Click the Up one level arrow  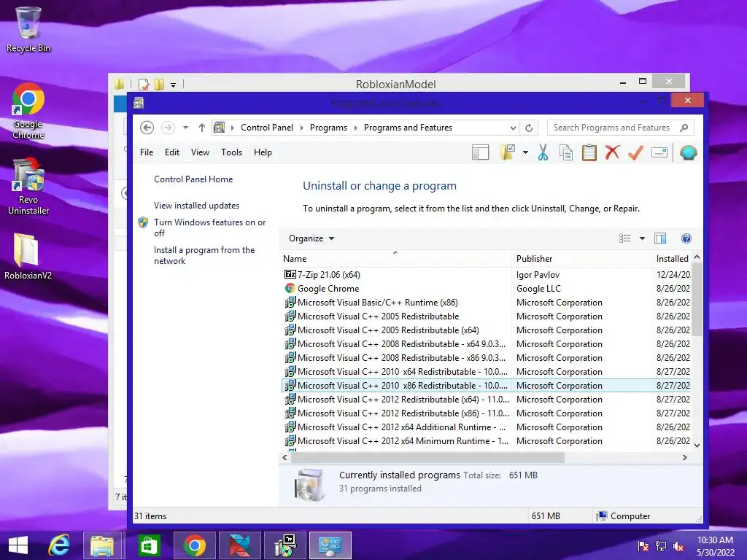pos(202,128)
